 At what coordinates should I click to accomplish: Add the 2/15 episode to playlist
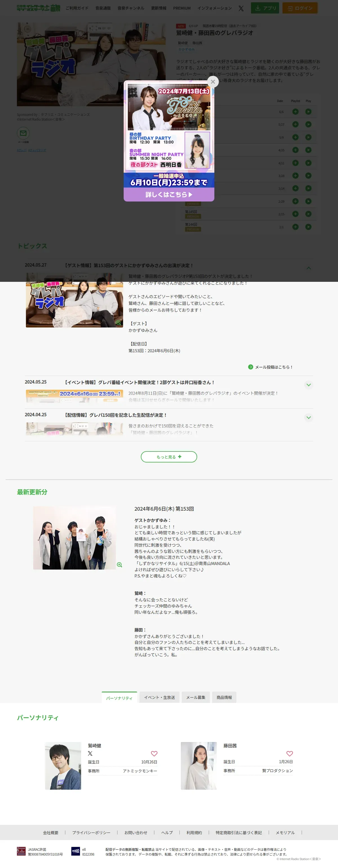click(x=295, y=214)
